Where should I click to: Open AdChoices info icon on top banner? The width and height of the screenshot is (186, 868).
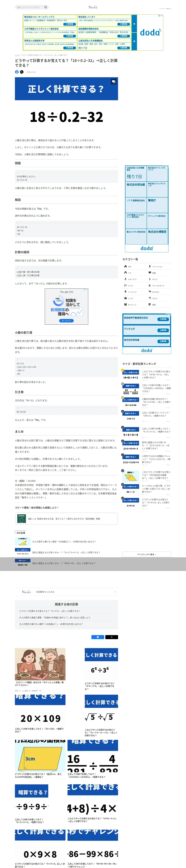[159, 15]
